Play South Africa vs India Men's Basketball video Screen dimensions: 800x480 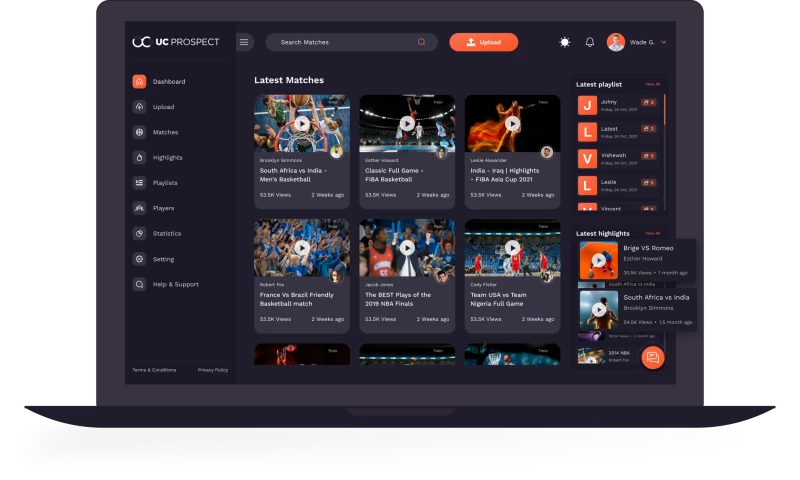[x=302, y=123]
